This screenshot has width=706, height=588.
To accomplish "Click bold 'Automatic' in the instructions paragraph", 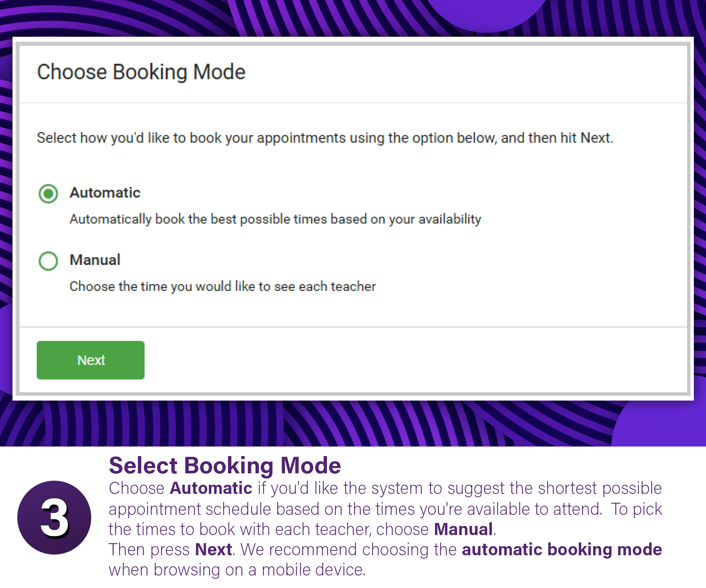I will [211, 488].
